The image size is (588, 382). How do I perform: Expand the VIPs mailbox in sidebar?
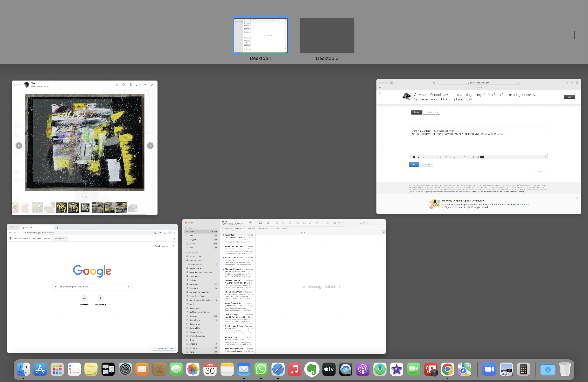point(185,236)
